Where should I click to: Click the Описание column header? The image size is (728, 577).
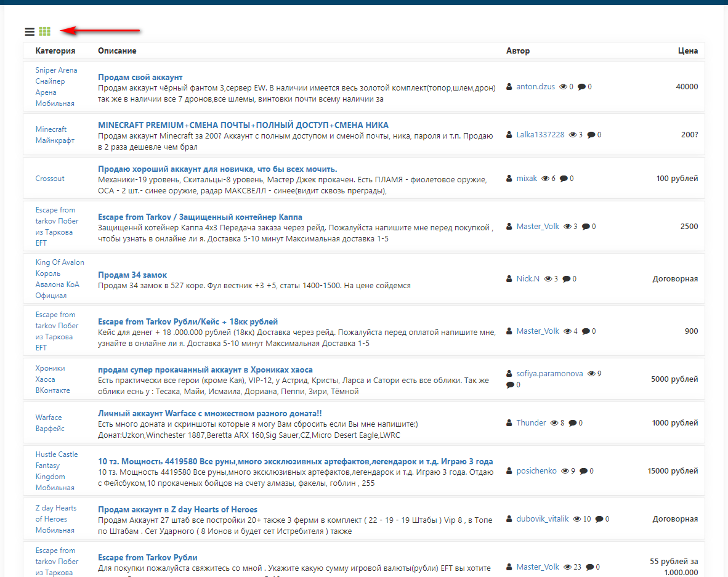click(117, 50)
